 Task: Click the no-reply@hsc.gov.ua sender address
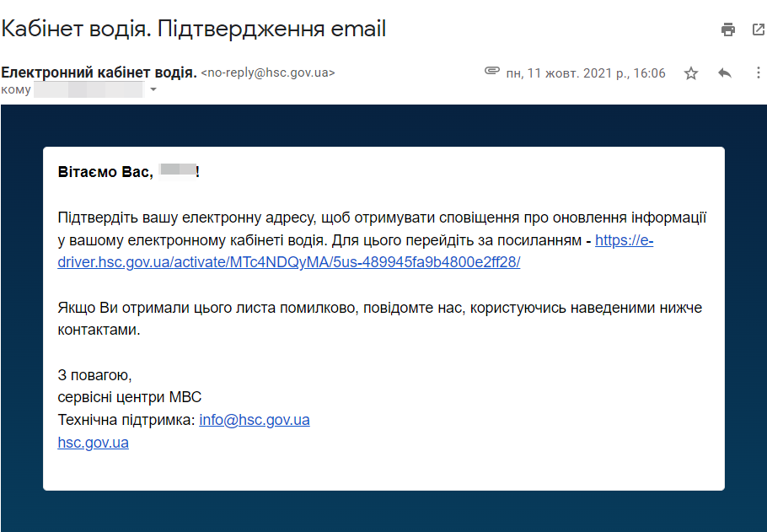coord(268,73)
